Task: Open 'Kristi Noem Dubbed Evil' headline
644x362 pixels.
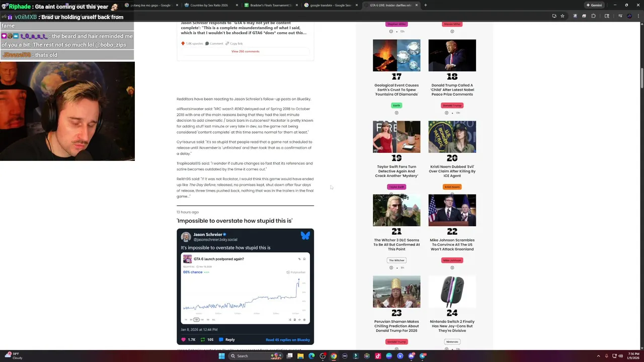Action: click(452, 171)
